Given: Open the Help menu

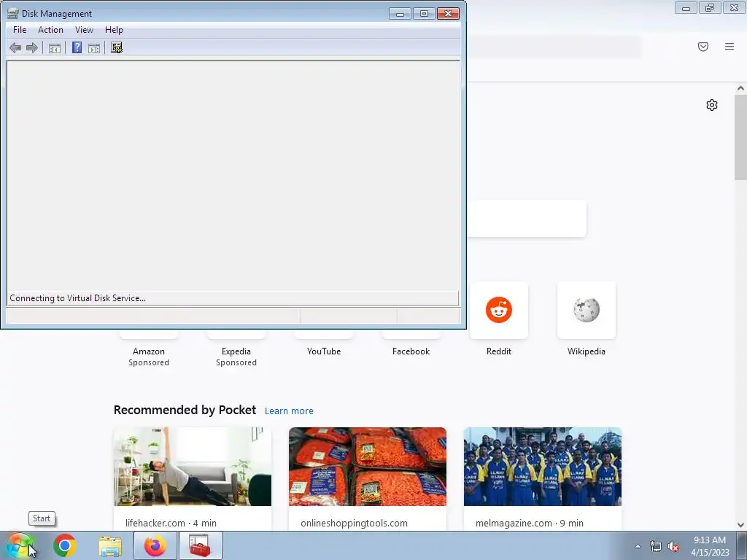Looking at the screenshot, I should [114, 29].
